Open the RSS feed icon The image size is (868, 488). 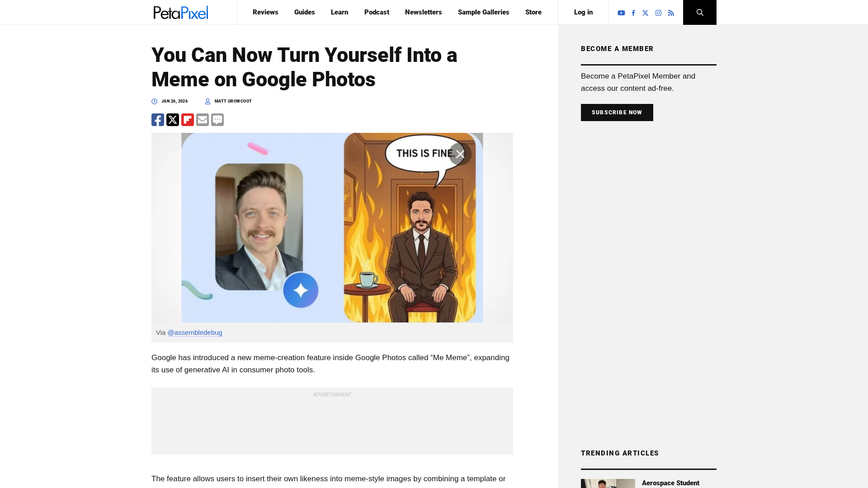pos(671,13)
